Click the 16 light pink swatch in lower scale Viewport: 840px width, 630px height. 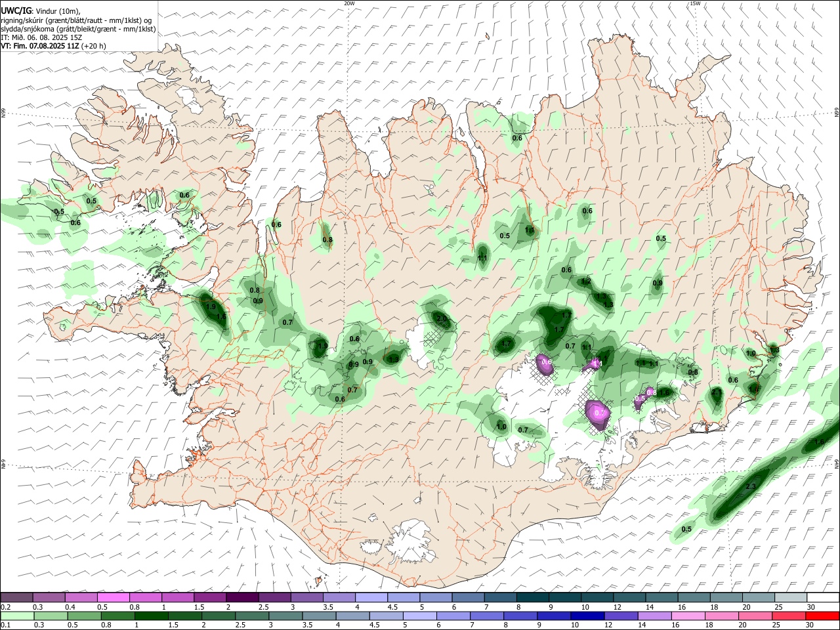tap(688, 616)
